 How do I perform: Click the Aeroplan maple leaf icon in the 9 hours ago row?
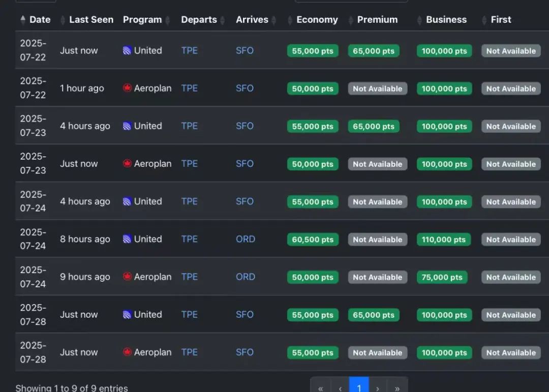pyautogui.click(x=127, y=277)
